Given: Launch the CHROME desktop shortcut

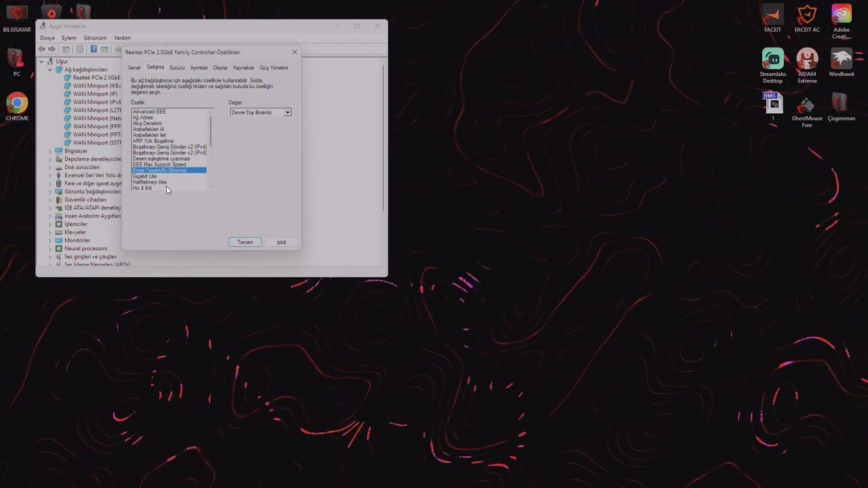Looking at the screenshot, I should [x=17, y=106].
